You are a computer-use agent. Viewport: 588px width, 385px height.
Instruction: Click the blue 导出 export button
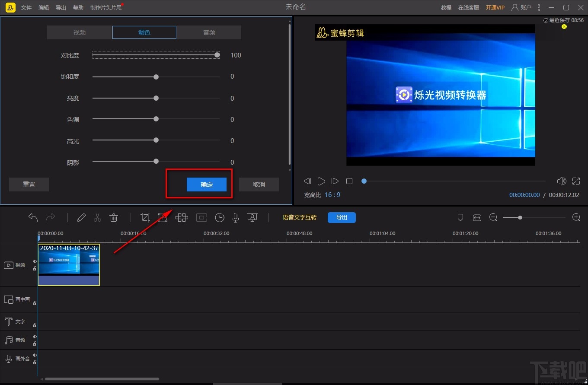tap(342, 217)
